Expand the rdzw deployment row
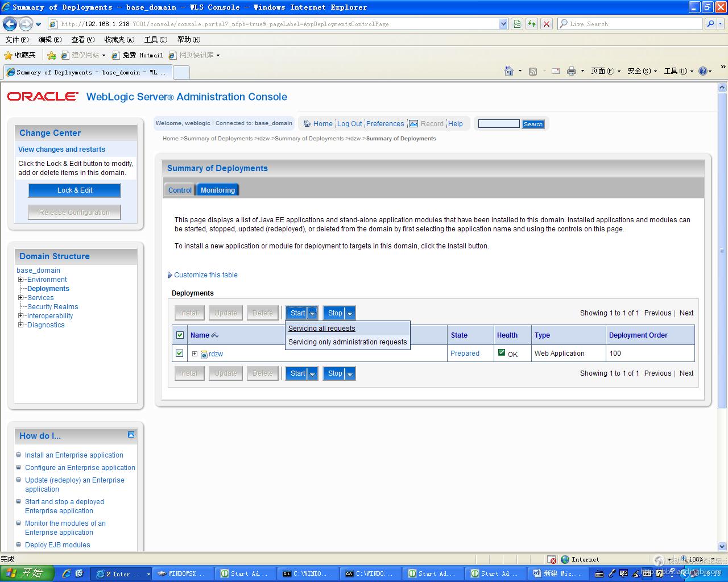Image resolution: width=728 pixels, height=582 pixels. [x=195, y=354]
